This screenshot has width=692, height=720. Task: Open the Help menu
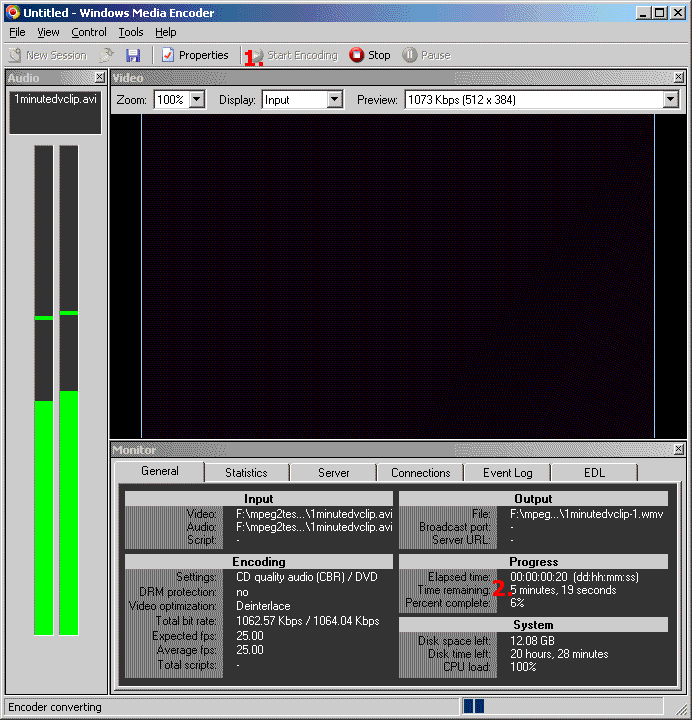point(165,32)
